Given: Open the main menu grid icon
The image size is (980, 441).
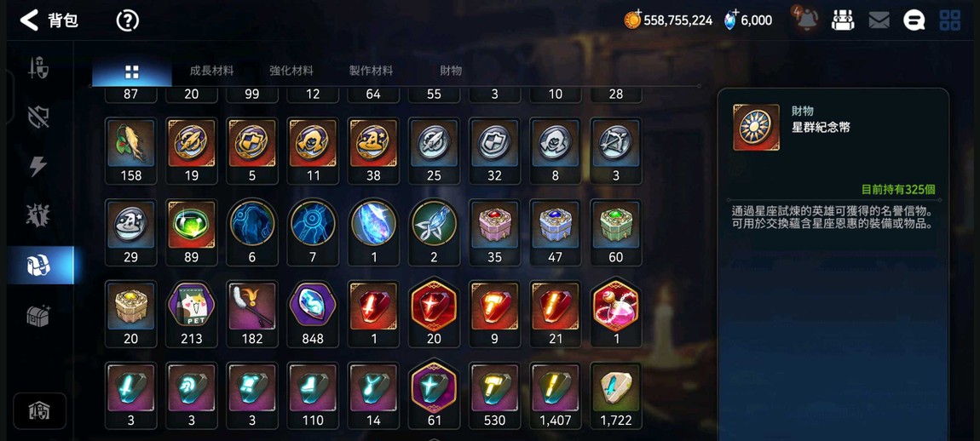Looking at the screenshot, I should coord(950,20).
